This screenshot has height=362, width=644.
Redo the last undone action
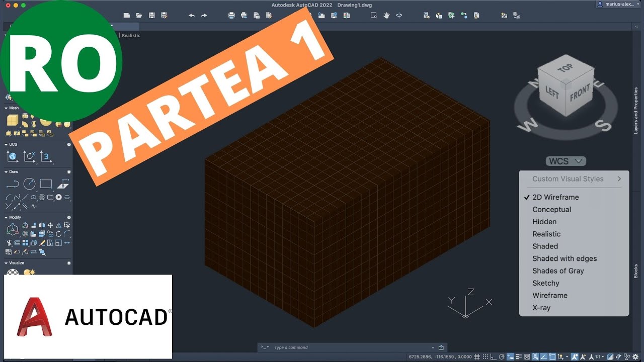tap(204, 16)
